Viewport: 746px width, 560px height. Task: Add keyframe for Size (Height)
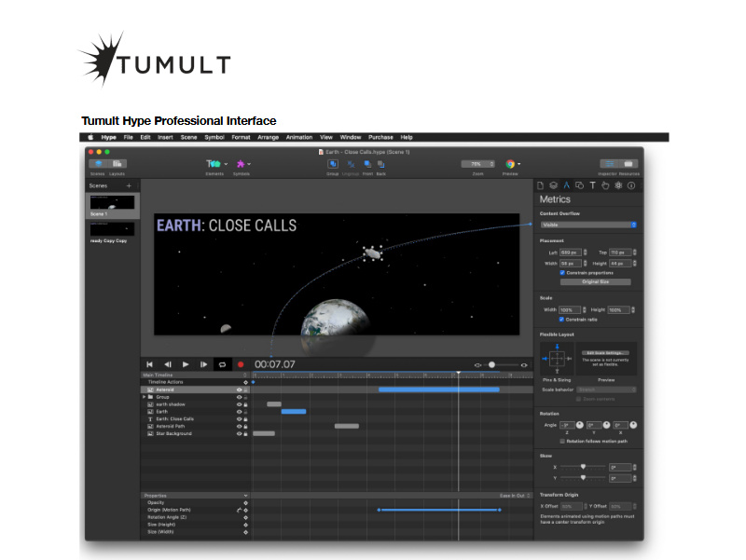pos(246,525)
